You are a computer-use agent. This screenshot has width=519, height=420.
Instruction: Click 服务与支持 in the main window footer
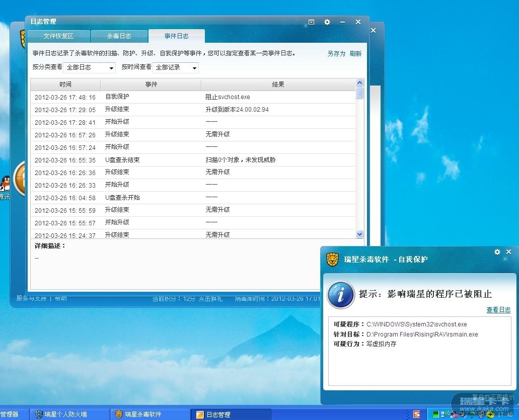(31, 298)
